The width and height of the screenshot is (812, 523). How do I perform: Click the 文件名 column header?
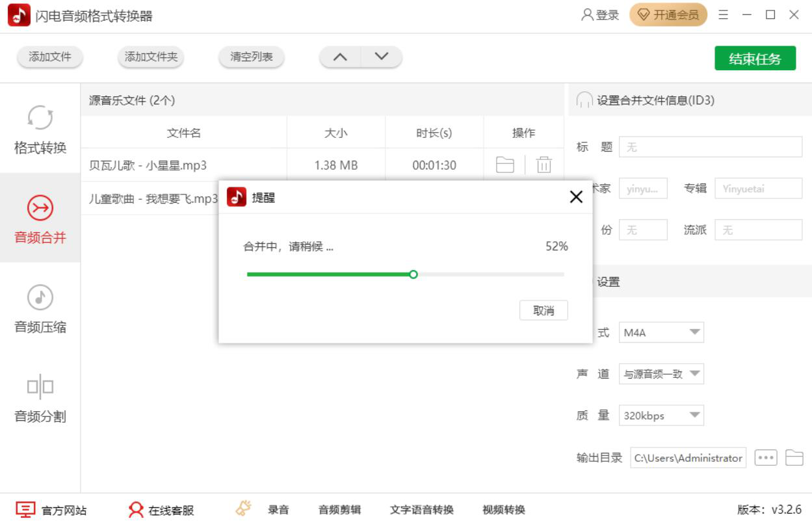tap(184, 133)
